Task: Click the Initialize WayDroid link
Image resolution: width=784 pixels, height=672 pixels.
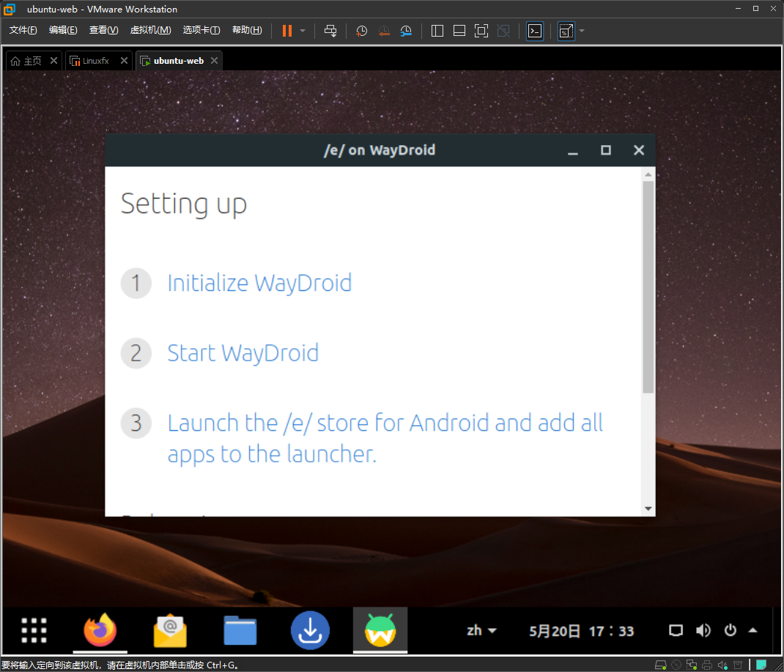Action: (x=259, y=283)
